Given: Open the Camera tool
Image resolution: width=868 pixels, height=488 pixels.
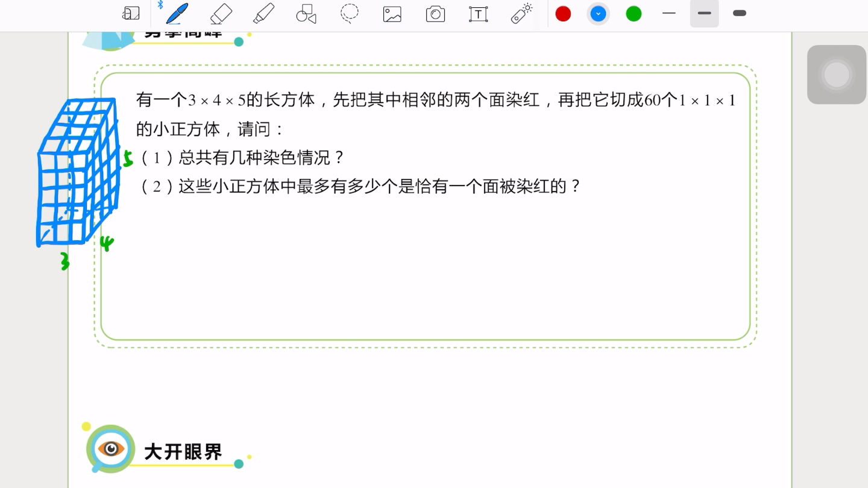Looking at the screenshot, I should 435,14.
